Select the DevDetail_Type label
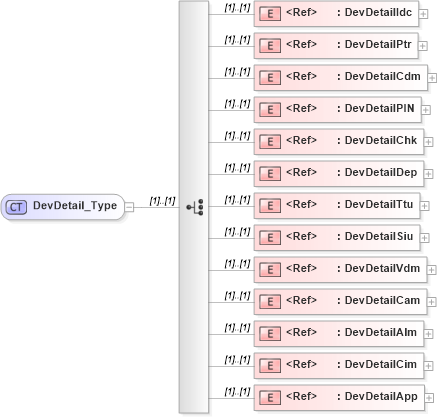The width and height of the screenshot is (437, 417). coord(75,206)
